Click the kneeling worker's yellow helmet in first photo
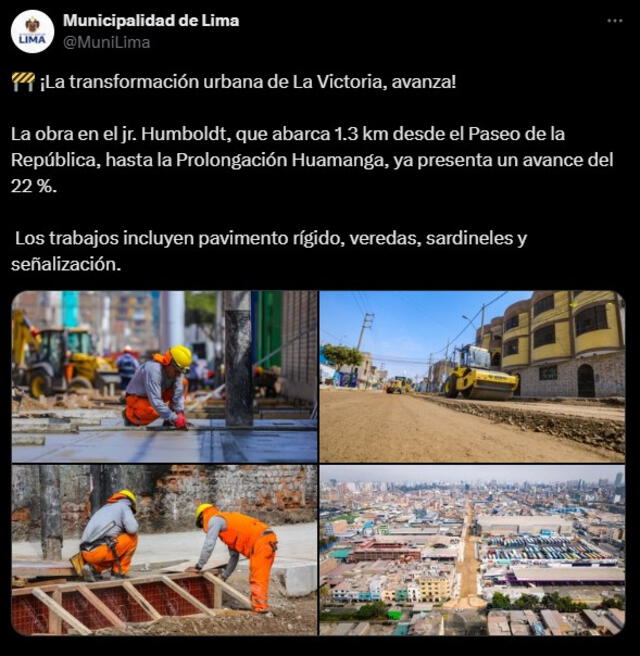The image size is (640, 656). point(181,357)
